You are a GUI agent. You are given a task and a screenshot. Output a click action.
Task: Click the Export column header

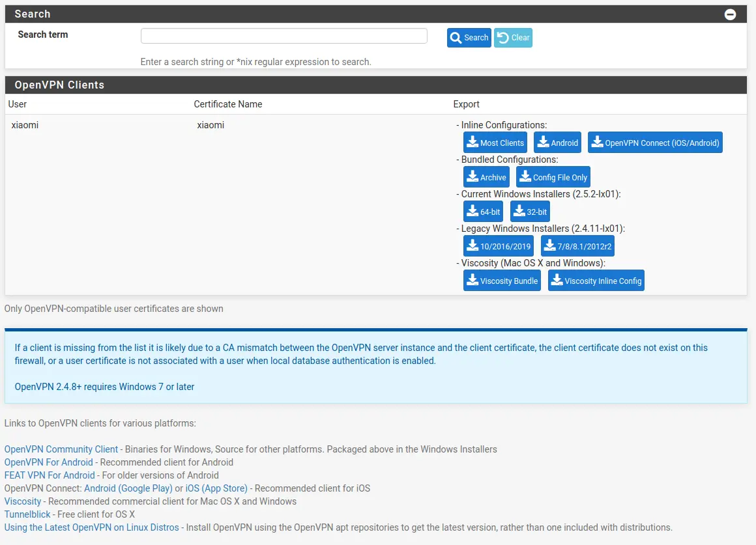click(x=466, y=104)
